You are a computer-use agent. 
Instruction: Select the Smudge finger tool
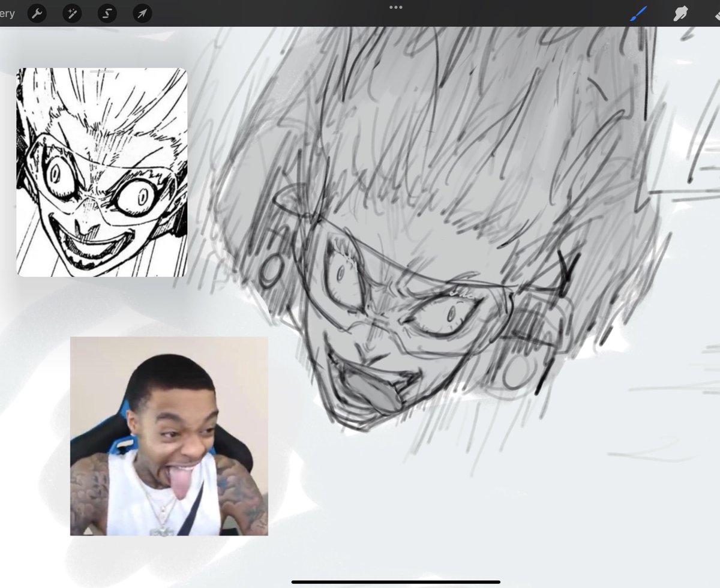680,13
